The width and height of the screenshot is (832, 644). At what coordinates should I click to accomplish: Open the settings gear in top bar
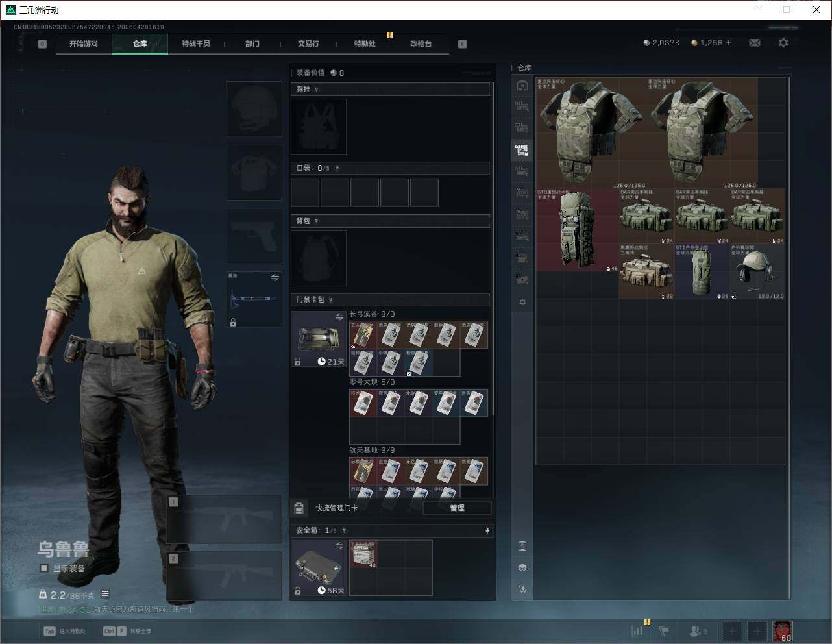coord(783,43)
